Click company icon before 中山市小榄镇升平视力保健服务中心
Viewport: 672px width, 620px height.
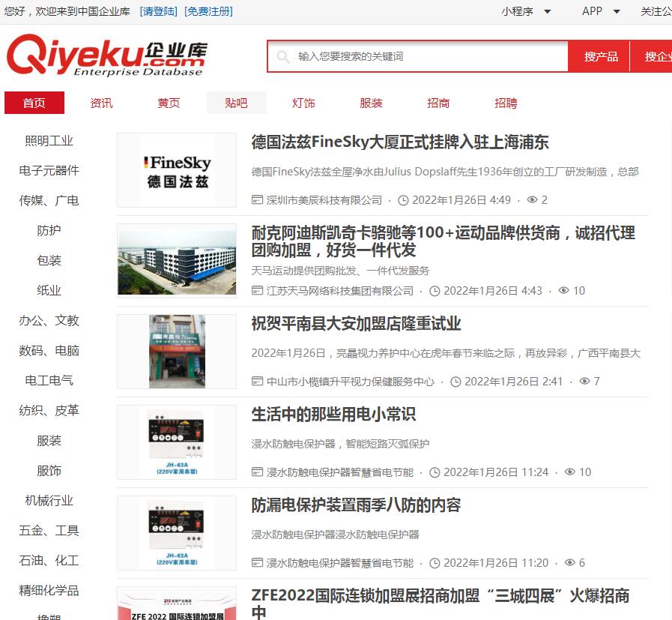point(257,381)
